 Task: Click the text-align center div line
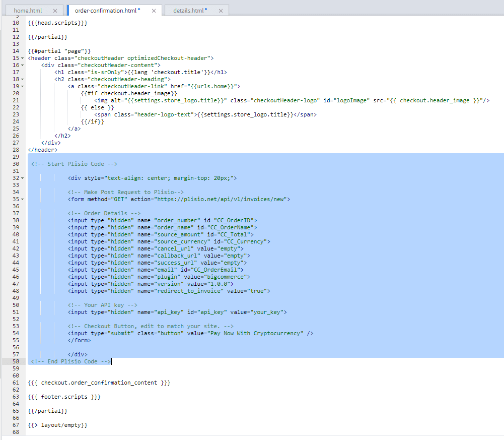(153, 178)
